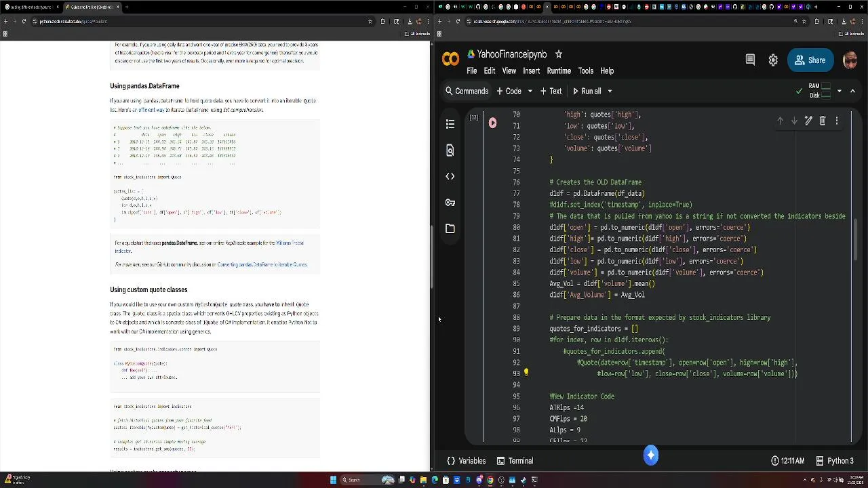Bookmark the left browser page star
The width and height of the screenshot is (868, 488).
370,21
